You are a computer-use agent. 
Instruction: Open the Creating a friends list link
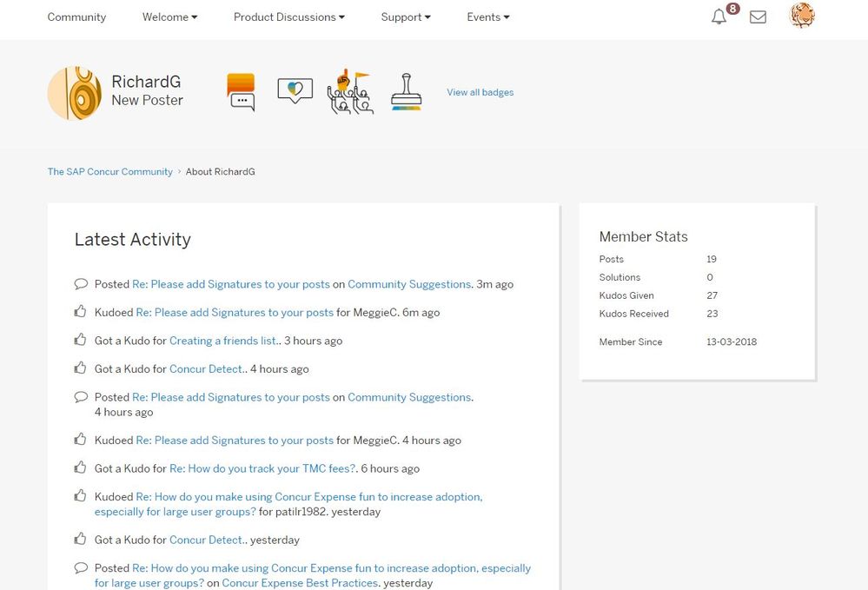222,341
